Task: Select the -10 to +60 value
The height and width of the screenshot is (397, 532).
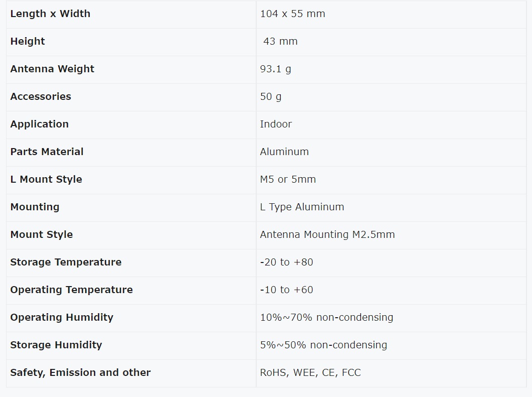Action: tap(286, 290)
